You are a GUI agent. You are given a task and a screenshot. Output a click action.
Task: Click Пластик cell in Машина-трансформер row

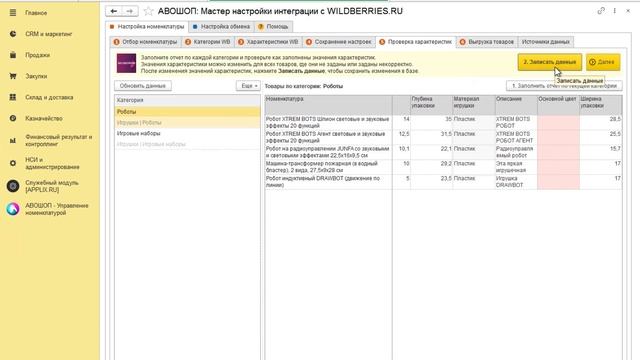pyautogui.click(x=474, y=167)
